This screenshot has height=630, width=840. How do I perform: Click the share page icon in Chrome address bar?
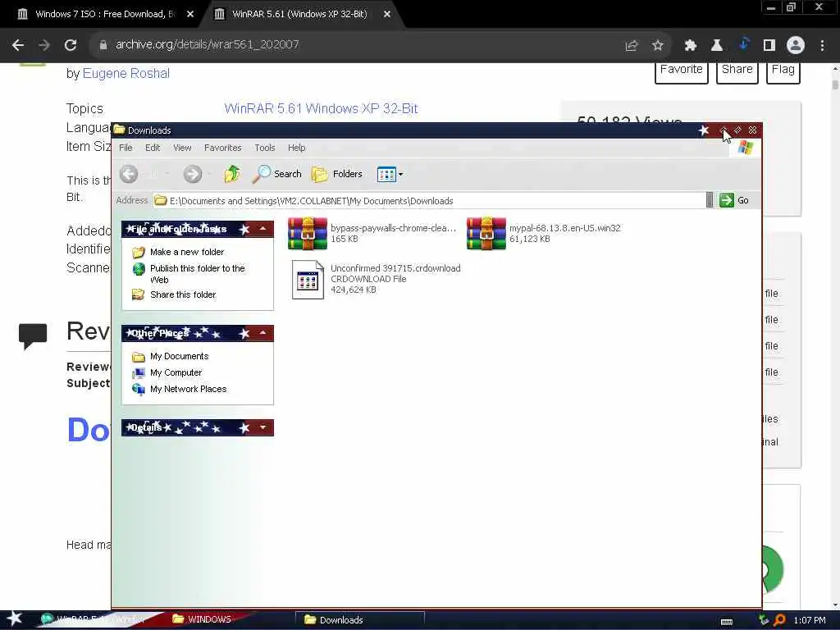[631, 46]
